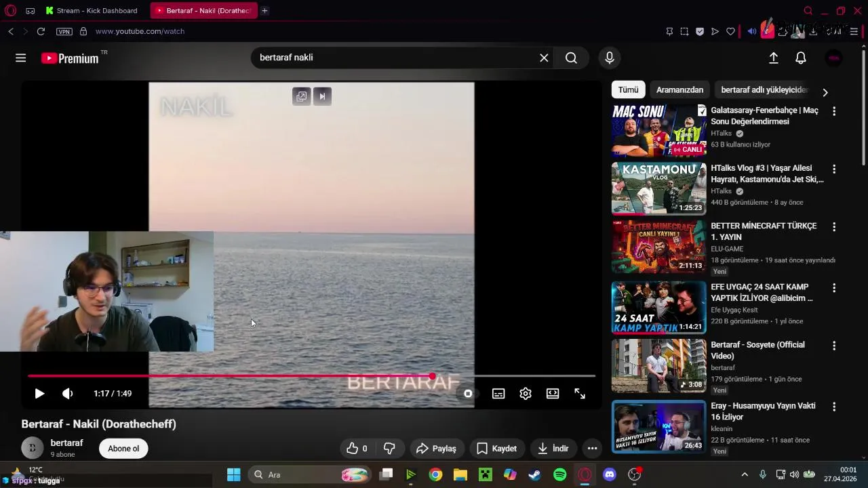Open more actions ellipsis under video
Viewport: 868px width, 488px height.
pyautogui.click(x=592, y=448)
